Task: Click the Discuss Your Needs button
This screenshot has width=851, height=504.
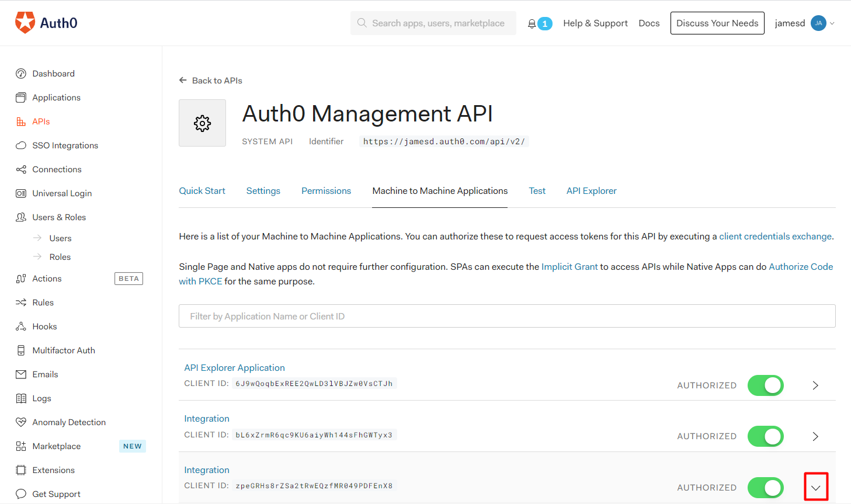Action: 717,23
